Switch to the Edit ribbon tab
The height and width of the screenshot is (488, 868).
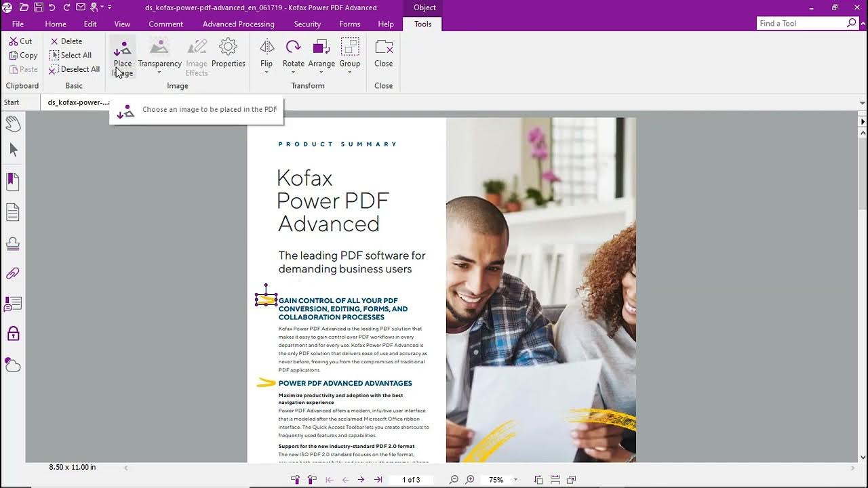click(90, 24)
